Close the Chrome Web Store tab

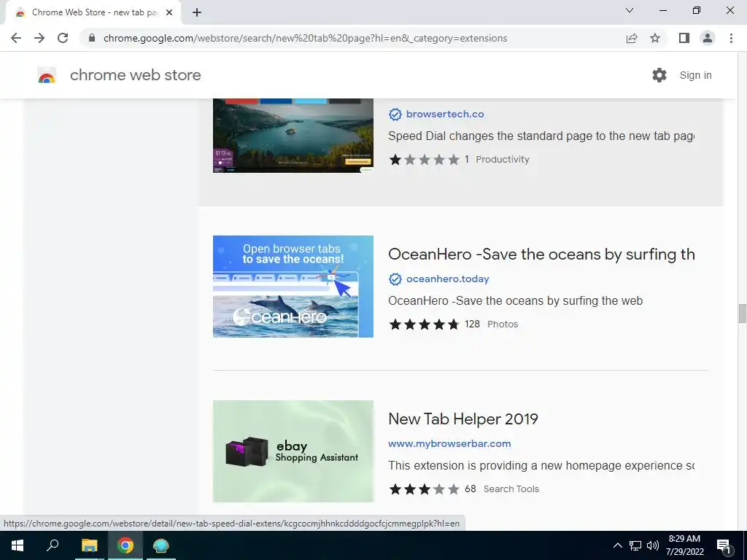[169, 12]
